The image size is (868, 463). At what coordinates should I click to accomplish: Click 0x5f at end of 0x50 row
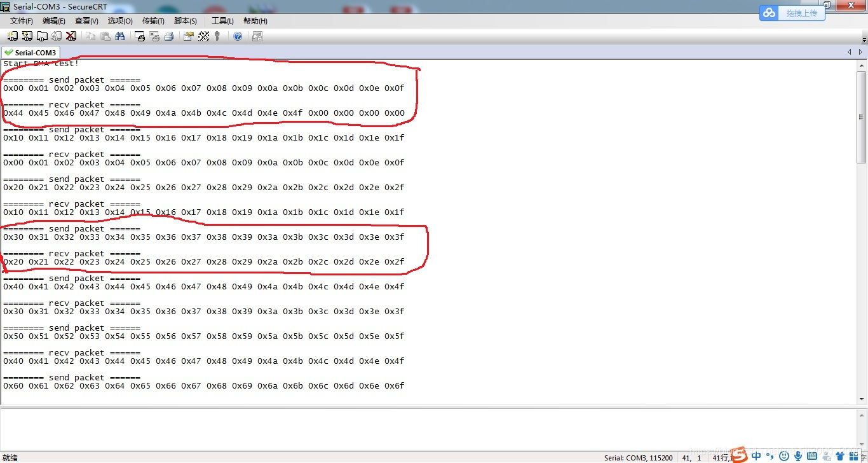[x=394, y=336]
